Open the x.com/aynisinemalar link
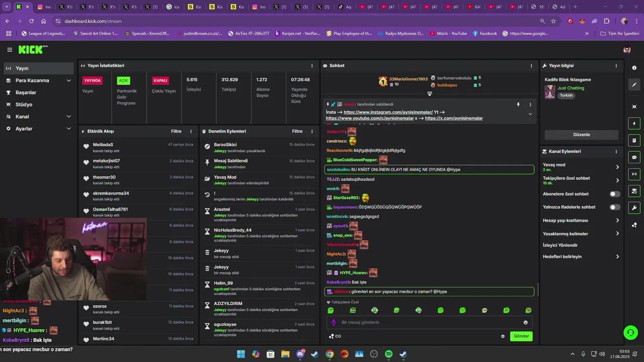Viewport: 644px width, 362px height. point(454,118)
